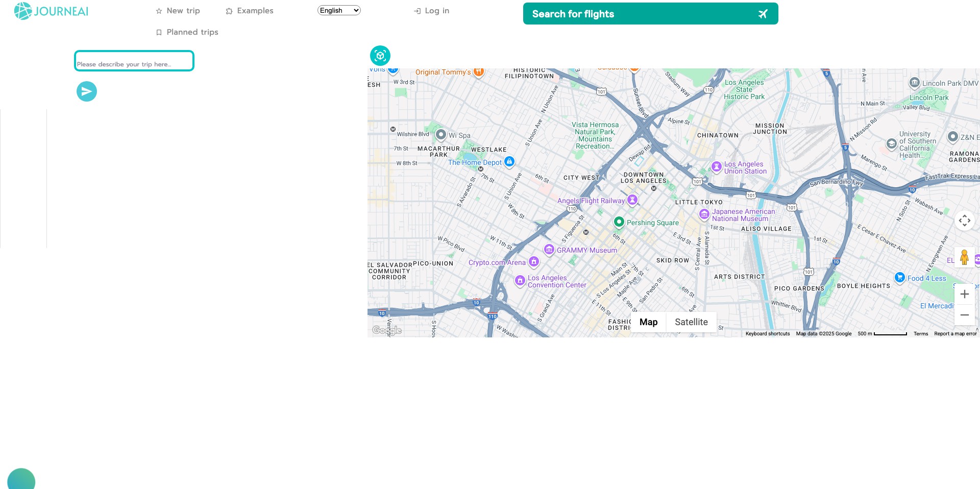
Task: Click the JourneAI logo
Action: [51, 11]
